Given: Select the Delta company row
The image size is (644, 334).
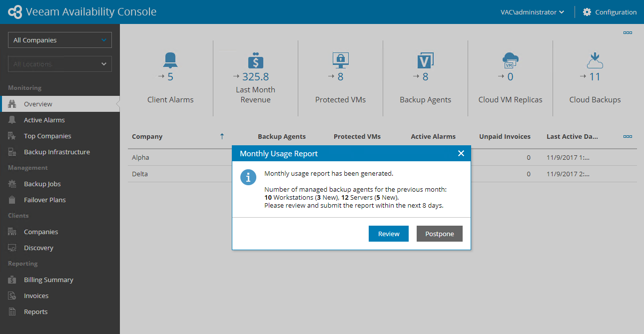Looking at the screenshot, I should (x=140, y=174).
